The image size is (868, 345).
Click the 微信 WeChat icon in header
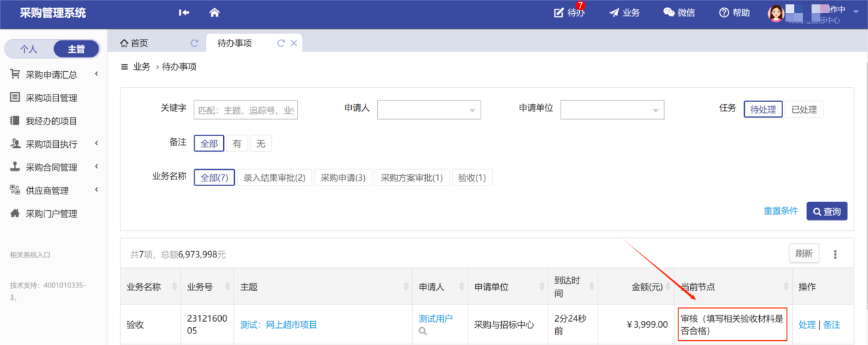coord(669,12)
